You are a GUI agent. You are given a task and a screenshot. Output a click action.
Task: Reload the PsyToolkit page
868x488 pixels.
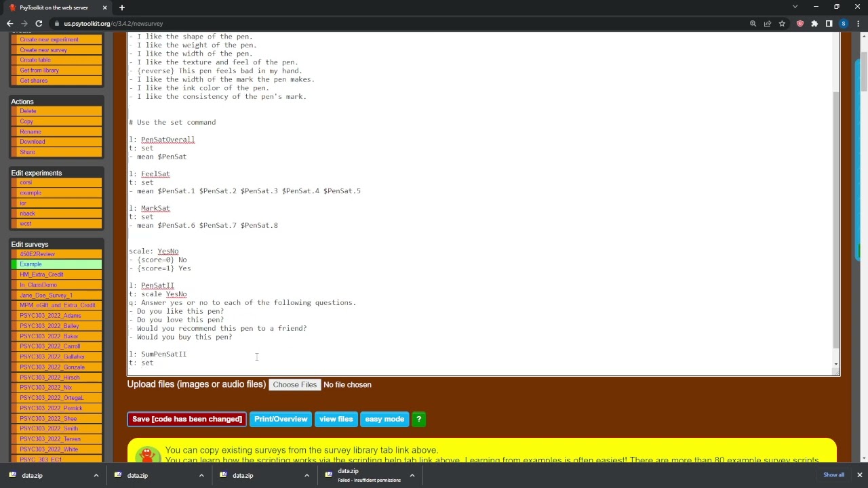coord(39,24)
